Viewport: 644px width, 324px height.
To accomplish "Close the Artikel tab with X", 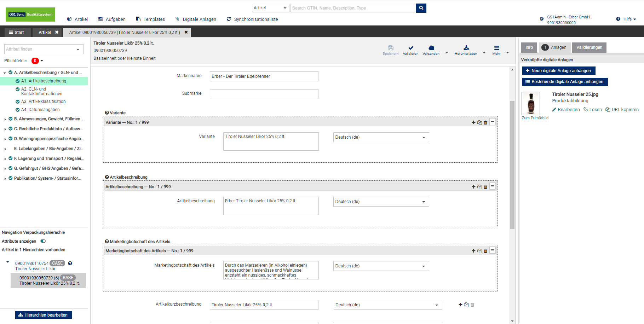I will [57, 32].
